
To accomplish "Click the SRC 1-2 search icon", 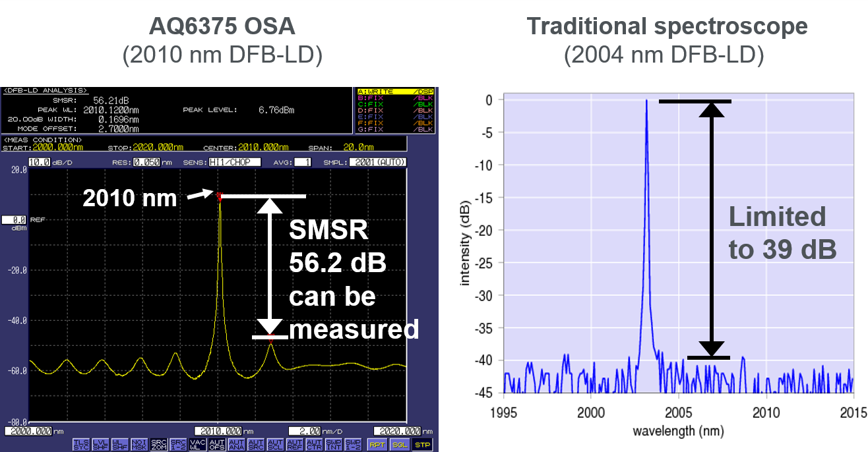I will coord(178,445).
